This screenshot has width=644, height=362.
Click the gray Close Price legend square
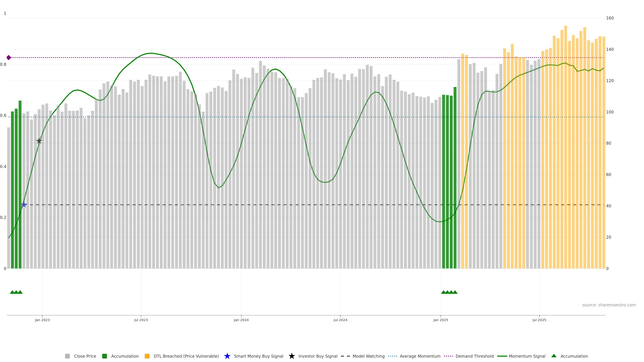click(67, 356)
